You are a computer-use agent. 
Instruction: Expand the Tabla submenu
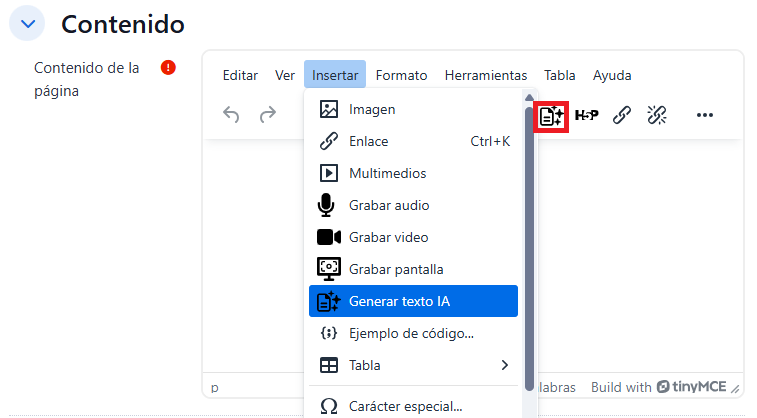[413, 365]
